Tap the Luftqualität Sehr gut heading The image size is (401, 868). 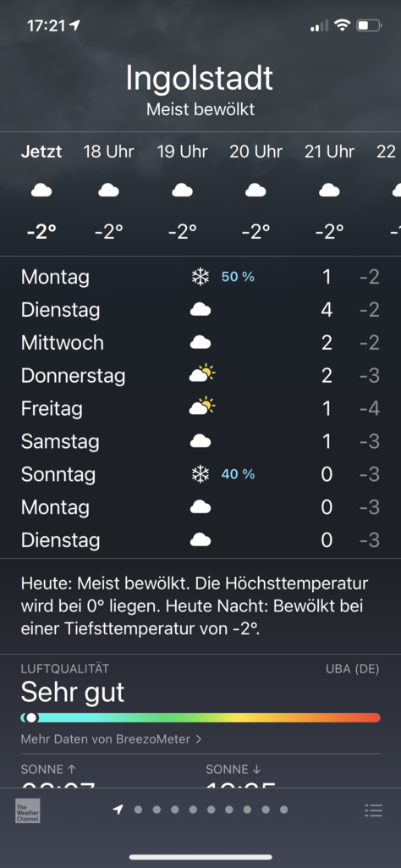(x=73, y=685)
